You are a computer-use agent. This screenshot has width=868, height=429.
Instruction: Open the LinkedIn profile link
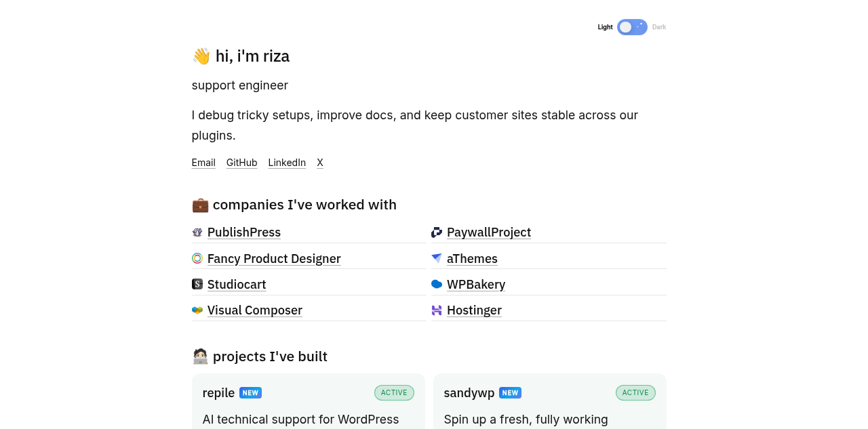pos(287,163)
